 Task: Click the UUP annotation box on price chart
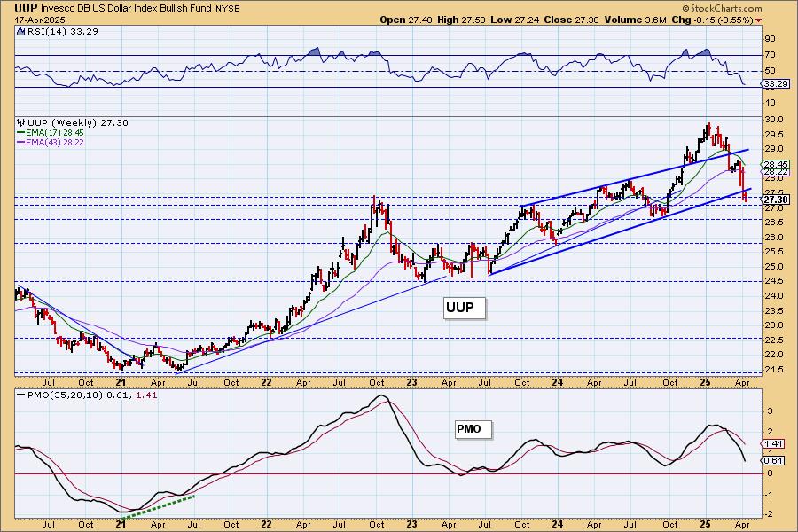(464, 308)
